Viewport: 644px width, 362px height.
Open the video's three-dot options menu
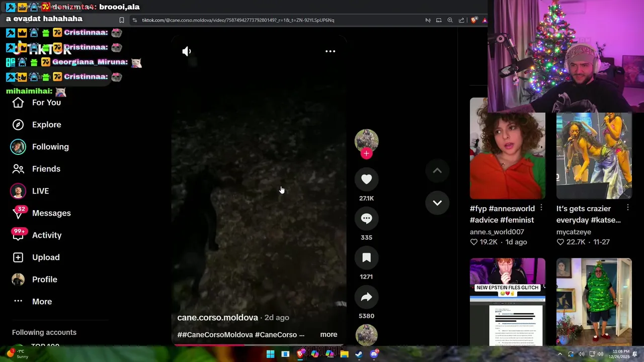[x=330, y=51]
